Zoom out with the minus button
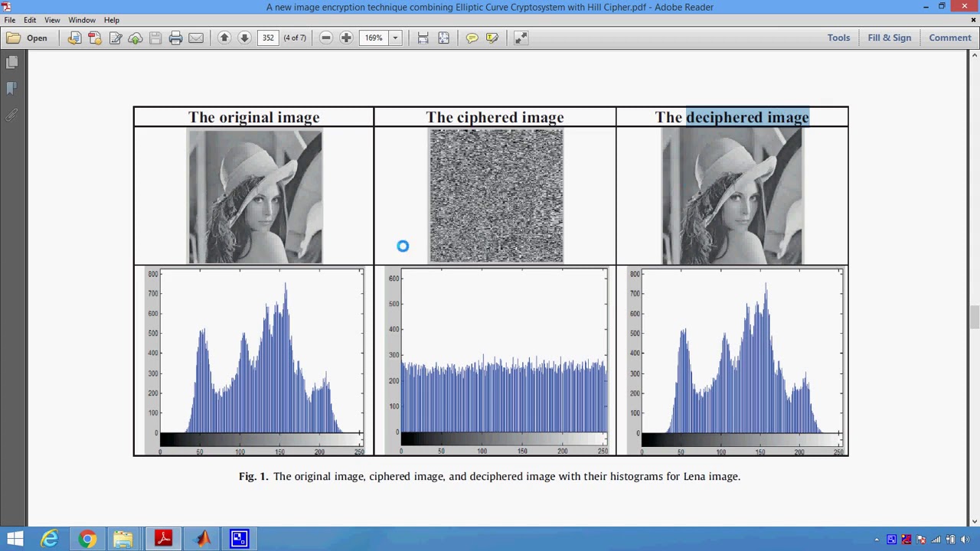Viewport: 980px width, 551px height. pos(325,37)
